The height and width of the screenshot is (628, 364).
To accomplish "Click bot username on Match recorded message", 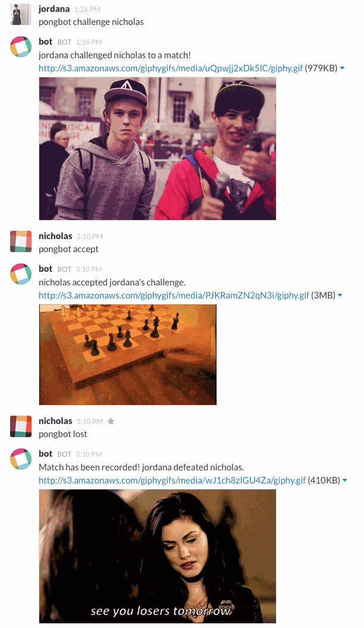I will (46, 453).
